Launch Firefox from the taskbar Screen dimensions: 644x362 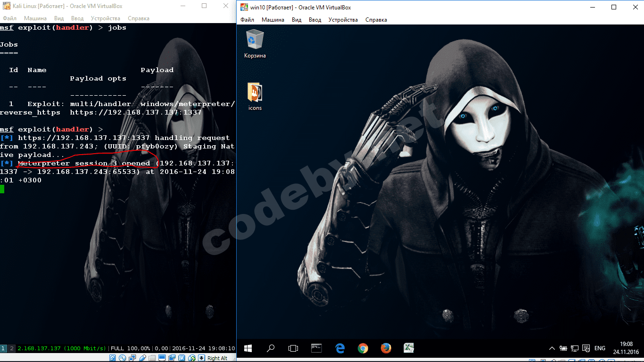(x=386, y=348)
